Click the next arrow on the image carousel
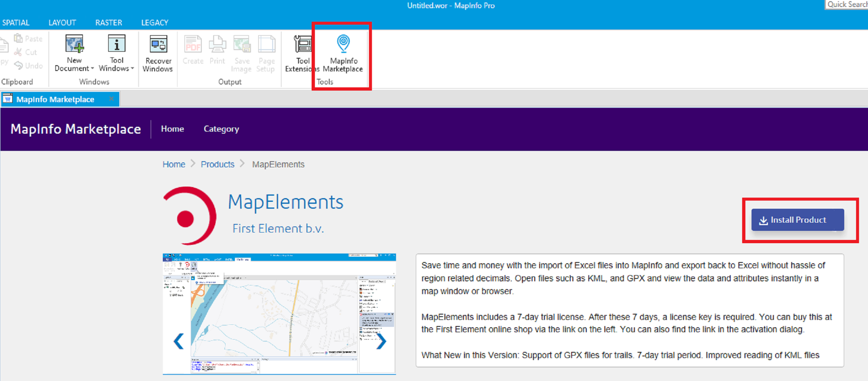Viewport: 868px width, 381px height. point(382,341)
